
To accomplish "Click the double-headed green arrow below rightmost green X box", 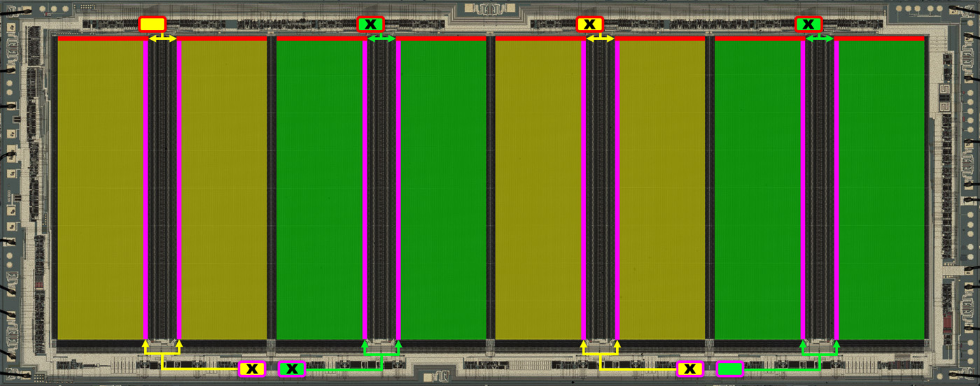I will 820,38.
